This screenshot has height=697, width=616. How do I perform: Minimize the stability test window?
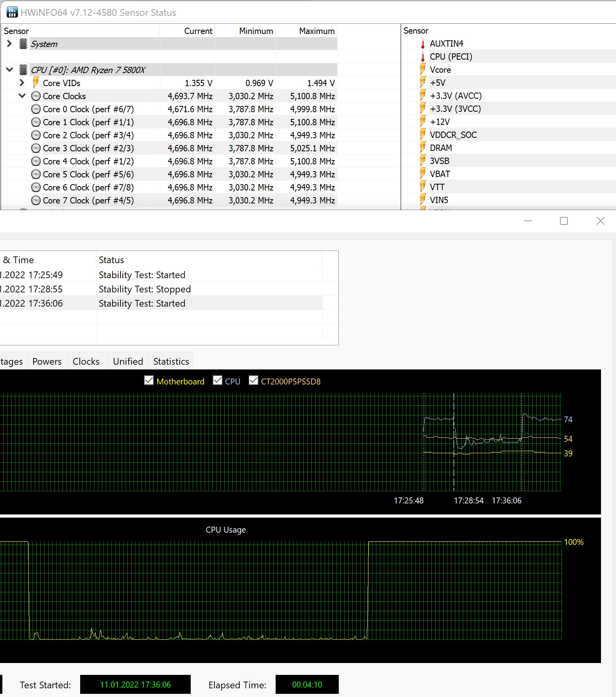point(528,221)
